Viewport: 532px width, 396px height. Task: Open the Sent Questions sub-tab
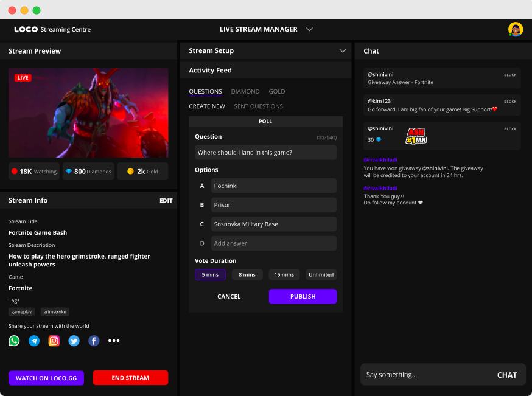259,106
